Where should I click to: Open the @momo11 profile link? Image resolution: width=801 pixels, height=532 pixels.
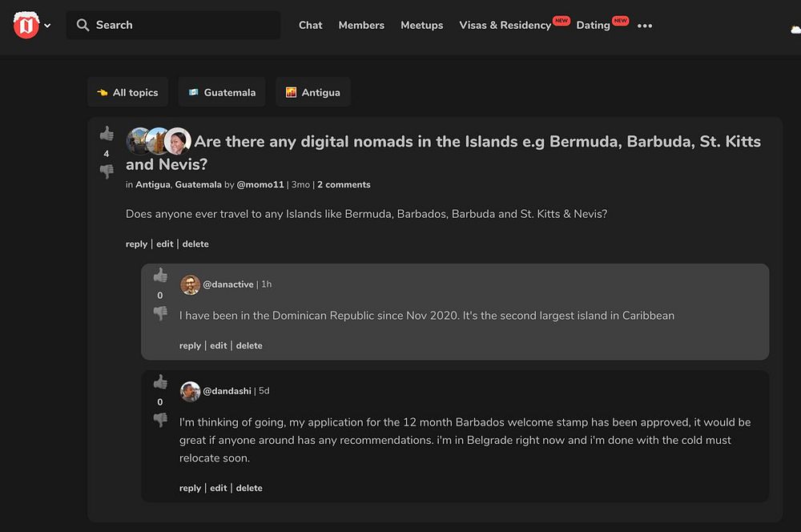[x=260, y=184]
